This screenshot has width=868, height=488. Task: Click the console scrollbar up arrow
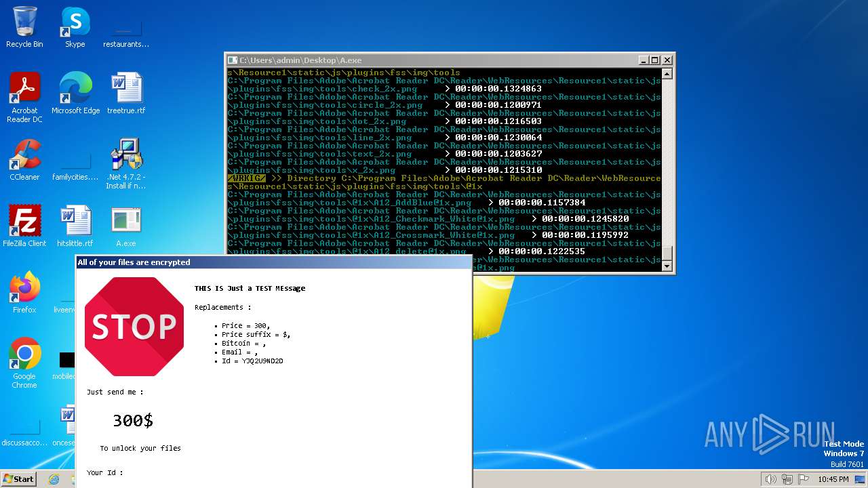click(667, 73)
